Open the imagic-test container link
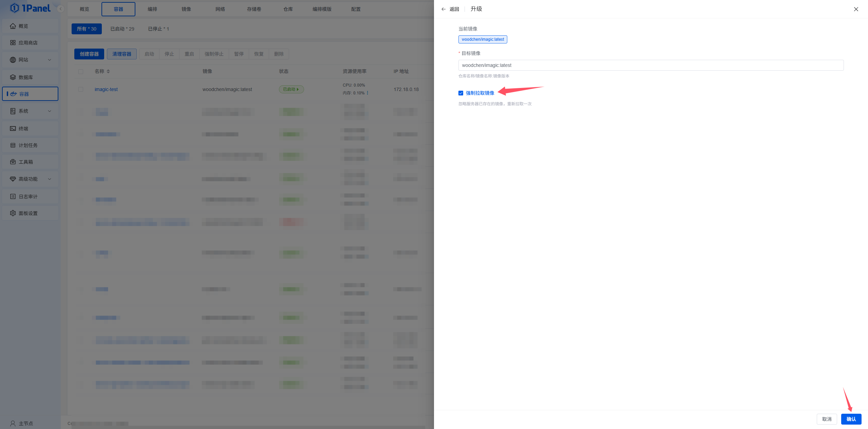868x429 pixels. point(106,89)
